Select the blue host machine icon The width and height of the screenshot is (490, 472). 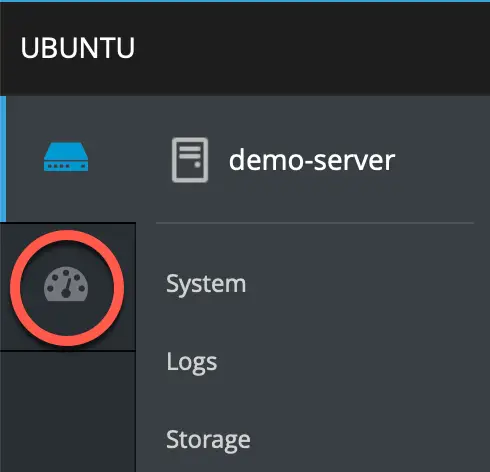tap(66, 157)
